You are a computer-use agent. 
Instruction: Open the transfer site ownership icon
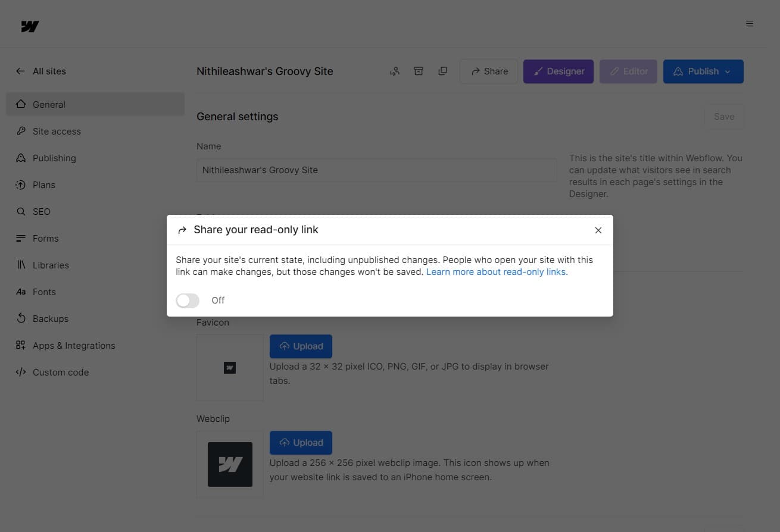tap(394, 71)
